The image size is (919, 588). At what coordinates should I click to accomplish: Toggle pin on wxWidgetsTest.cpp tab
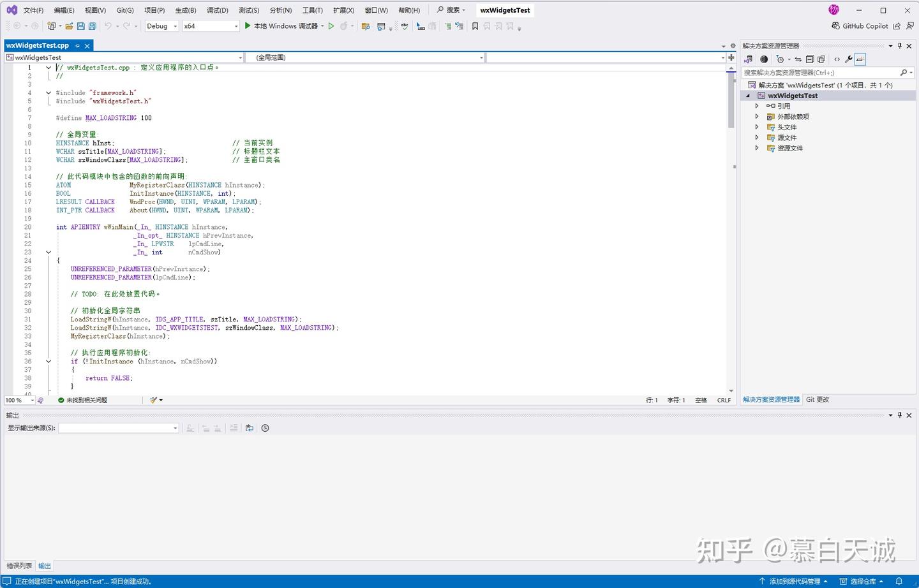click(x=77, y=46)
